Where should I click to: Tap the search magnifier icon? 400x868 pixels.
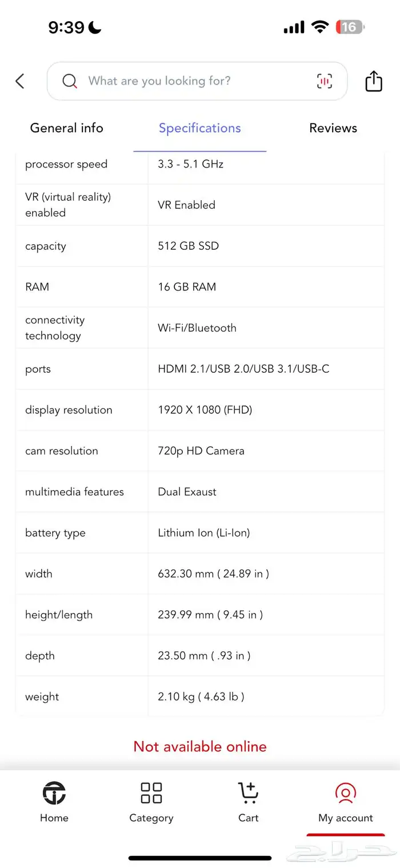point(70,81)
